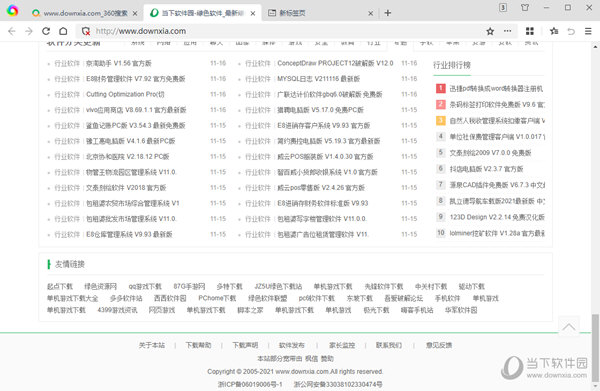Open the 脚本之家 friend link
The image size is (600, 391).
tap(250, 310)
